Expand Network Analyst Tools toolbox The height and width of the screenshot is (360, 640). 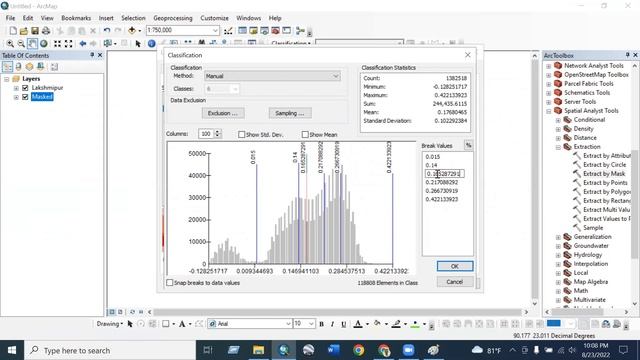(549, 66)
